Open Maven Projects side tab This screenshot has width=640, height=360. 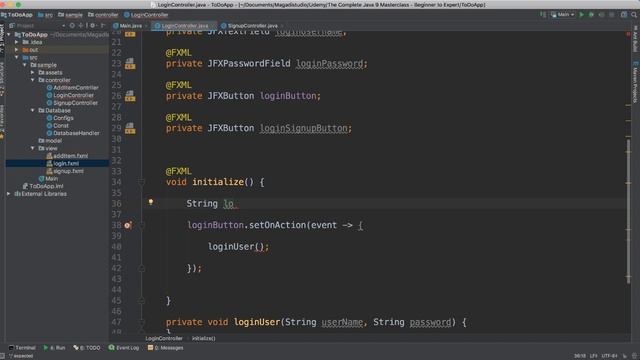tap(635, 82)
